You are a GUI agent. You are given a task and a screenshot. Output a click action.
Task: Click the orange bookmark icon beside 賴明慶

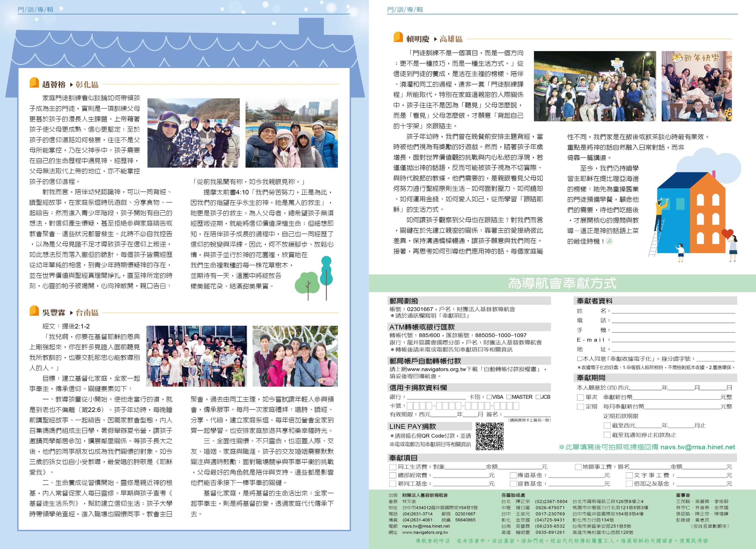click(x=398, y=37)
